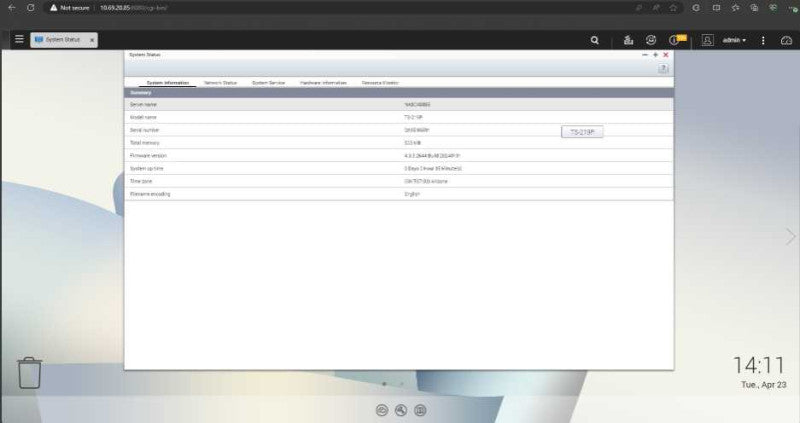The width and height of the screenshot is (800, 423).
Task: Select the Firmware version row label
Action: (148, 156)
